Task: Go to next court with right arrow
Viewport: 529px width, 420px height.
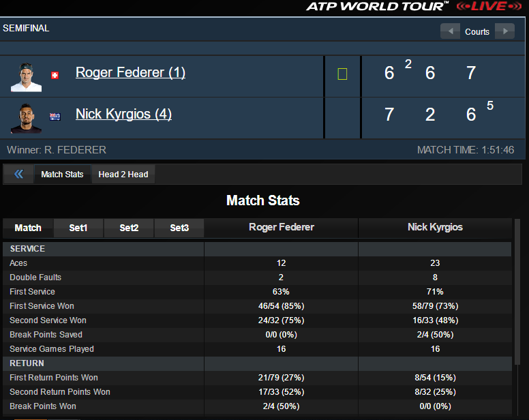Action: point(504,31)
